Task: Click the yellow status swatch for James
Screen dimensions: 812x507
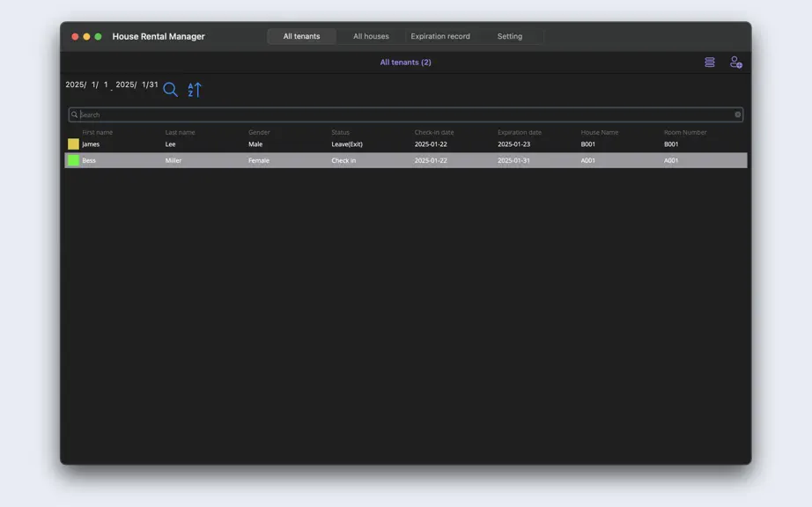Action: 73,143
